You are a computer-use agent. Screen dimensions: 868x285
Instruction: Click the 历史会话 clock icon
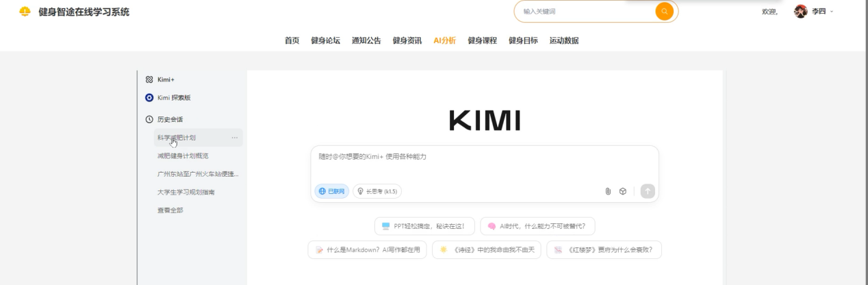[x=149, y=119]
